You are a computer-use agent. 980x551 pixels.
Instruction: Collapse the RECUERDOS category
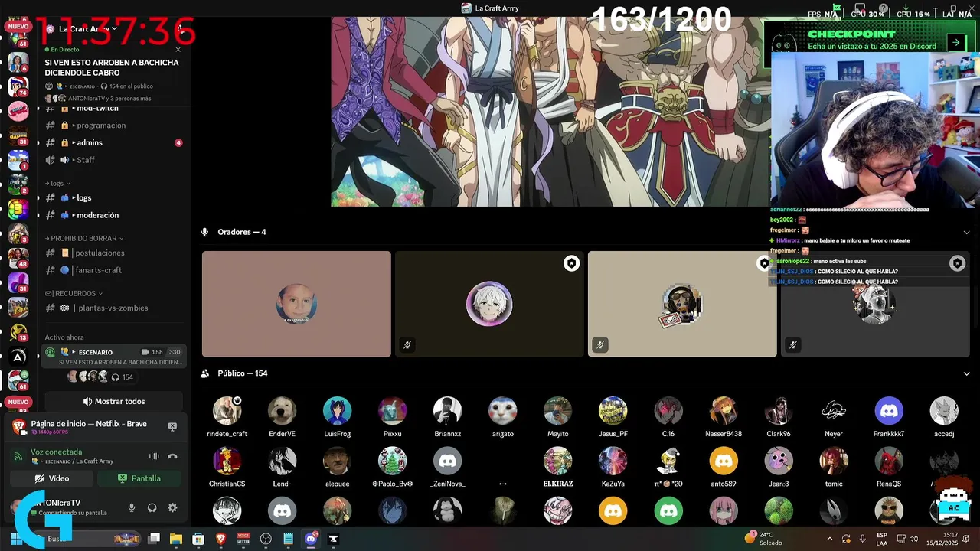(73, 293)
